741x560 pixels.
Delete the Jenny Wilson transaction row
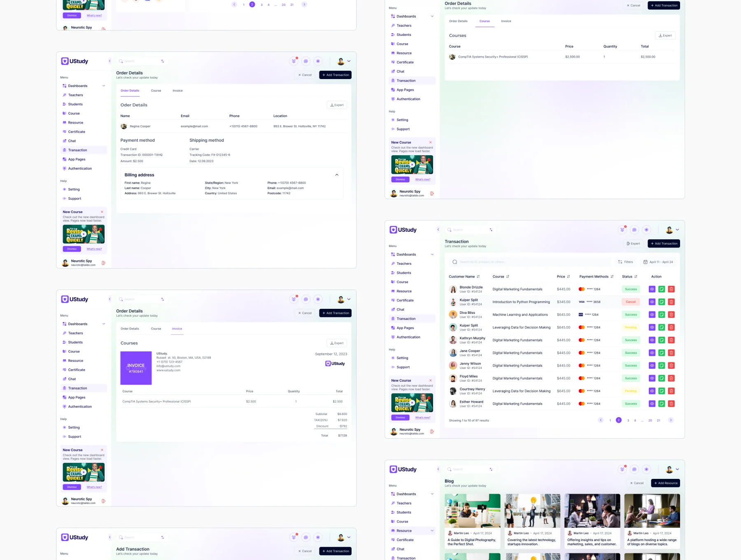tap(671, 366)
